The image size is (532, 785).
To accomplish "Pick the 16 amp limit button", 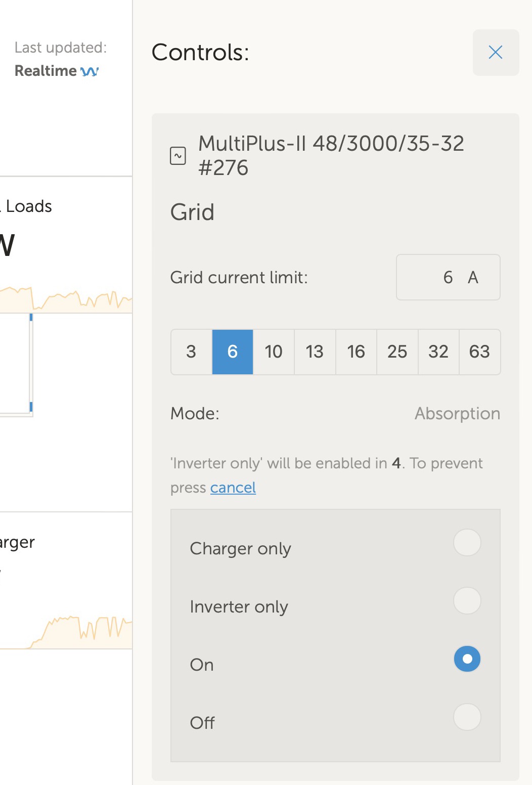I will pyautogui.click(x=356, y=352).
